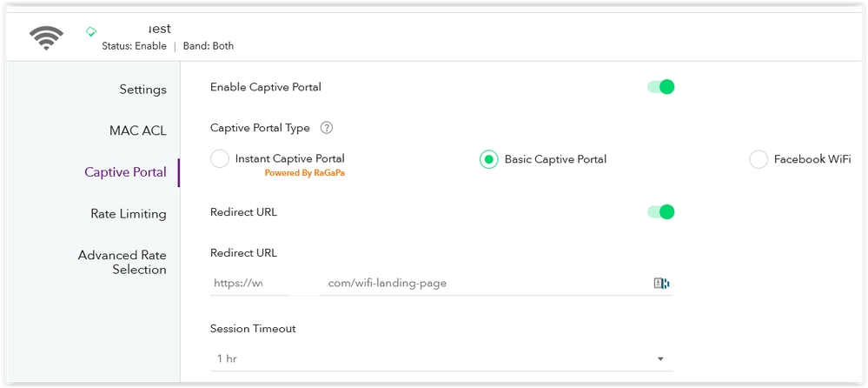
Task: Click the autofill contact icon in URL field
Action: coord(661,284)
